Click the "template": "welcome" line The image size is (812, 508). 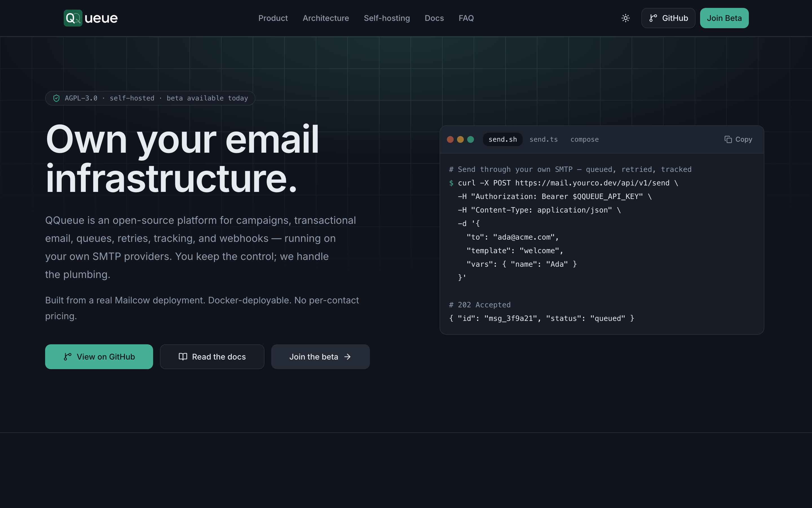point(515,251)
